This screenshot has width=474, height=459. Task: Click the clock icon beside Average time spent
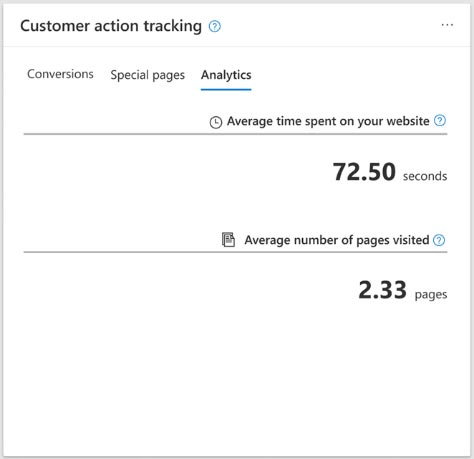[216, 122]
